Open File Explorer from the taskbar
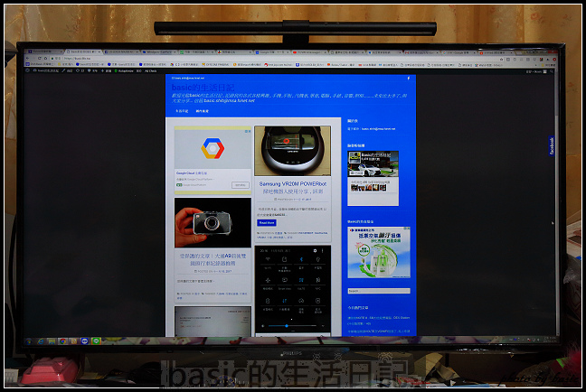The height and width of the screenshot is (392, 586). [x=52, y=341]
